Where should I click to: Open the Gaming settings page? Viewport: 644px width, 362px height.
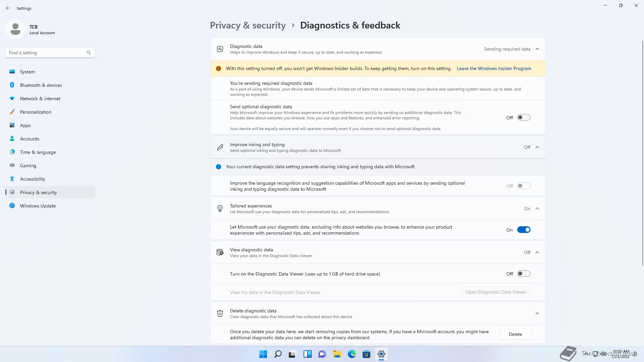50,166
